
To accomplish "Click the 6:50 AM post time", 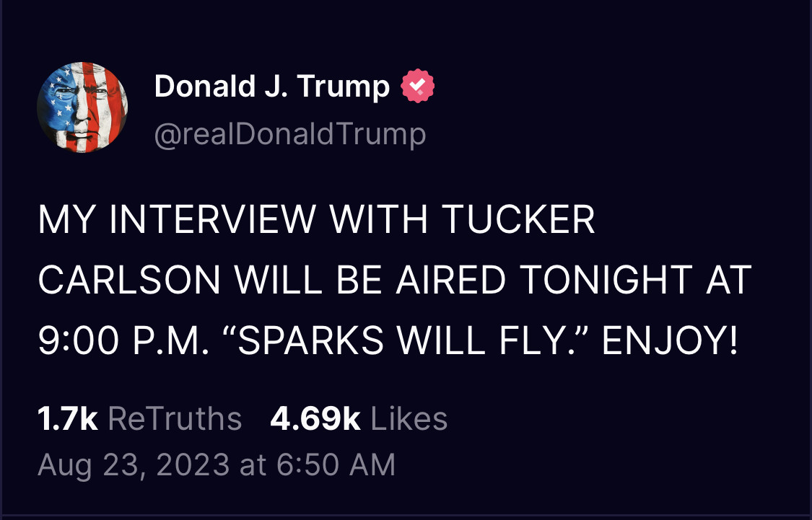I will point(336,464).
